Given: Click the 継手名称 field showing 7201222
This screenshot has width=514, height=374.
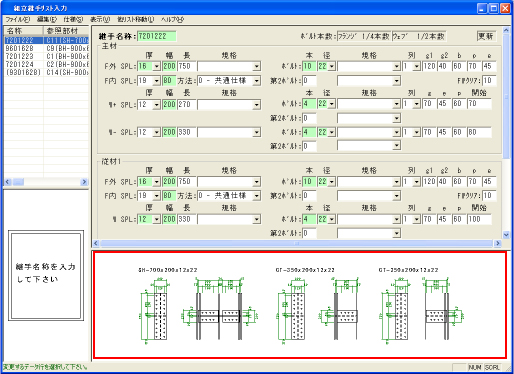Looking at the screenshot, I should coord(157,36).
